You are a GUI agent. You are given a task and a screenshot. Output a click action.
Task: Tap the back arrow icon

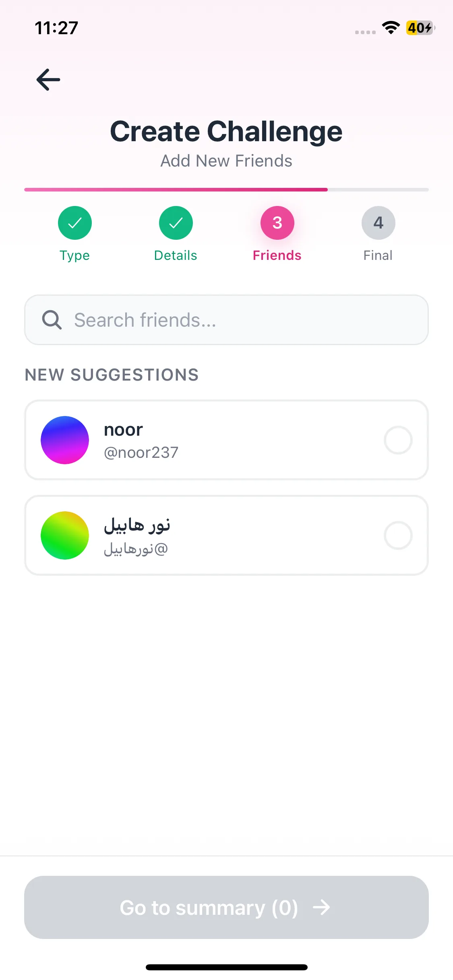pos(48,80)
